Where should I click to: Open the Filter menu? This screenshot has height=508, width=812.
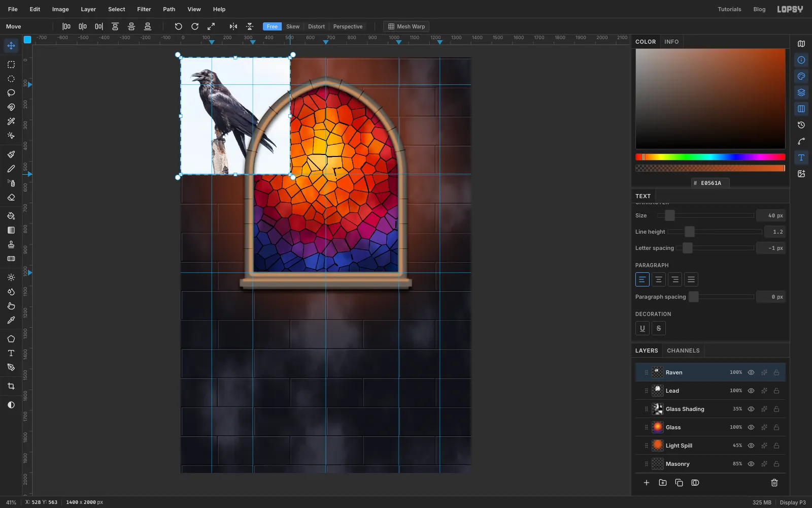click(144, 9)
